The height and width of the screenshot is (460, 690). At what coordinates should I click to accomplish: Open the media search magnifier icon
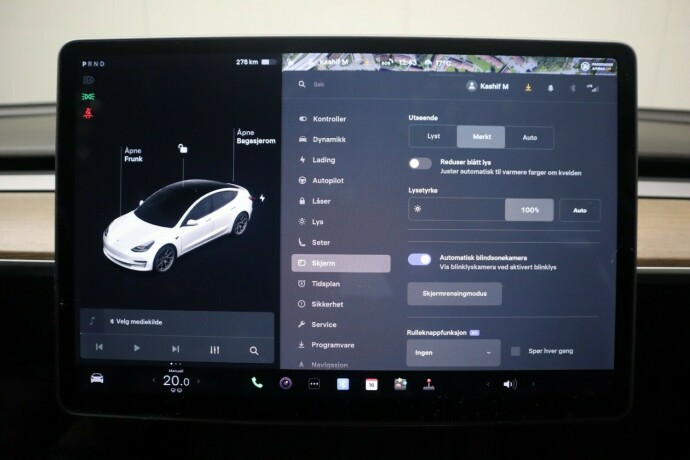[254, 351]
